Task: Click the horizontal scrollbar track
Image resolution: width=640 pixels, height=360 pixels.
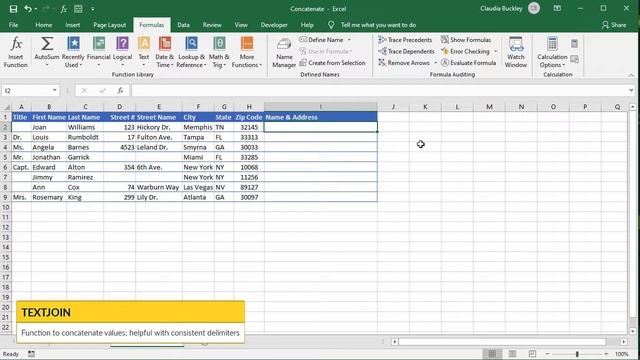Action: tap(502, 342)
